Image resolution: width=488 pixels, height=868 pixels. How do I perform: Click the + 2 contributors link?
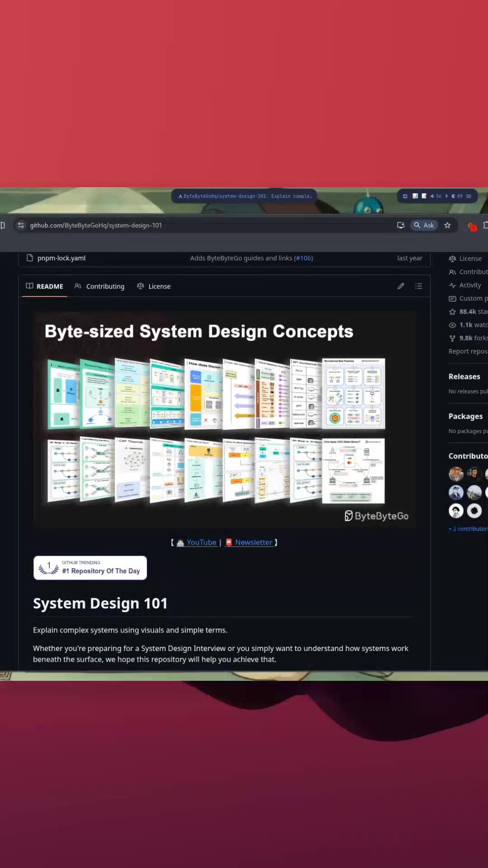[x=468, y=529]
